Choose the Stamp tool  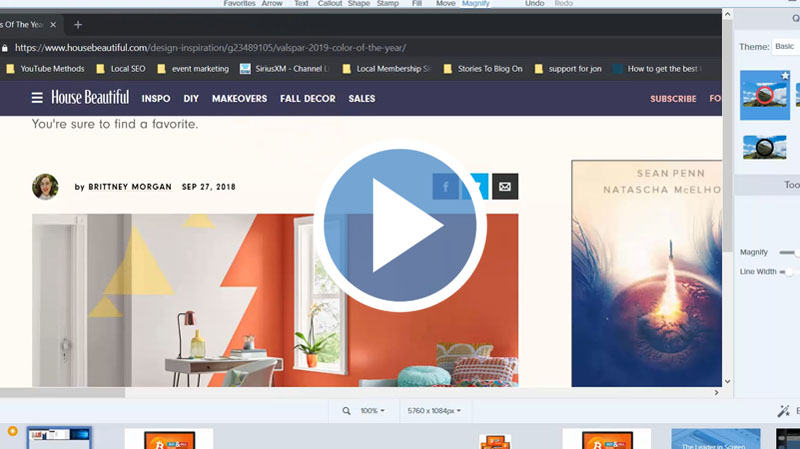[388, 4]
